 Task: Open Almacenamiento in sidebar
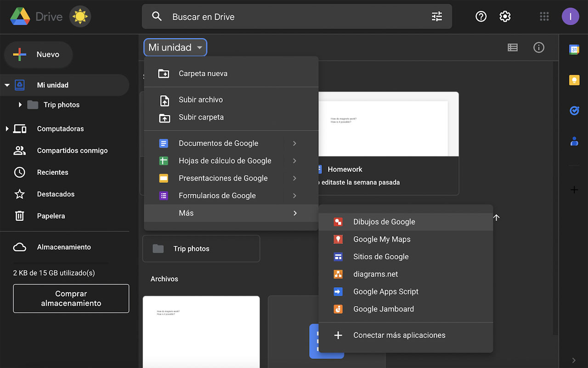64,247
